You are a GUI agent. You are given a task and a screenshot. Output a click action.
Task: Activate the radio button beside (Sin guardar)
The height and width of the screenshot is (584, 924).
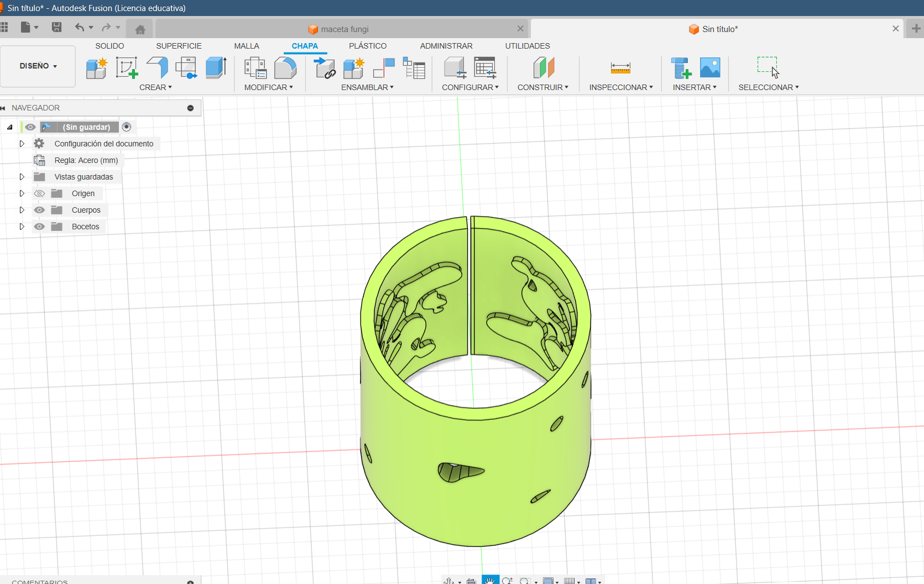click(x=127, y=127)
